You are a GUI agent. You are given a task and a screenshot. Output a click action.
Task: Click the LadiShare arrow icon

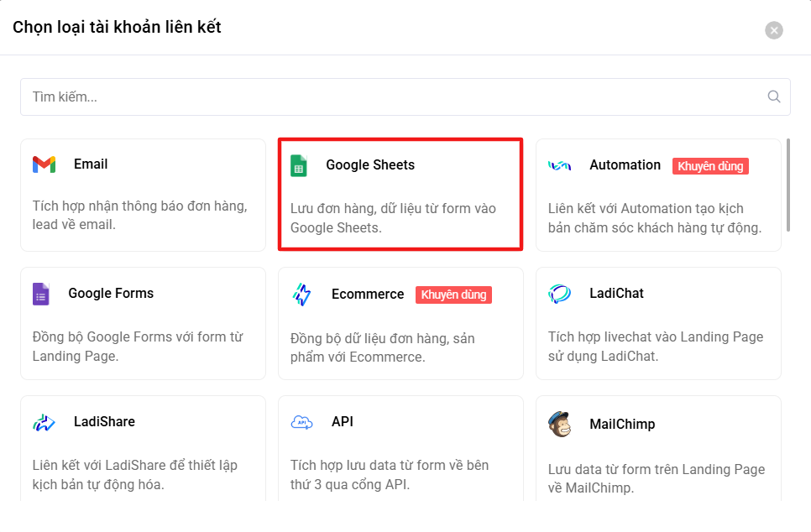pos(44,422)
